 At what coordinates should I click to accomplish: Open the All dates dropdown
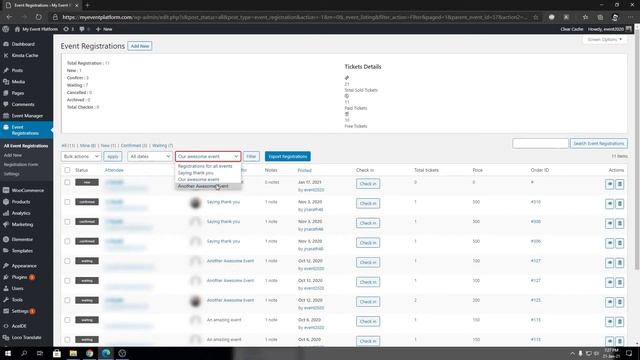[x=149, y=156]
